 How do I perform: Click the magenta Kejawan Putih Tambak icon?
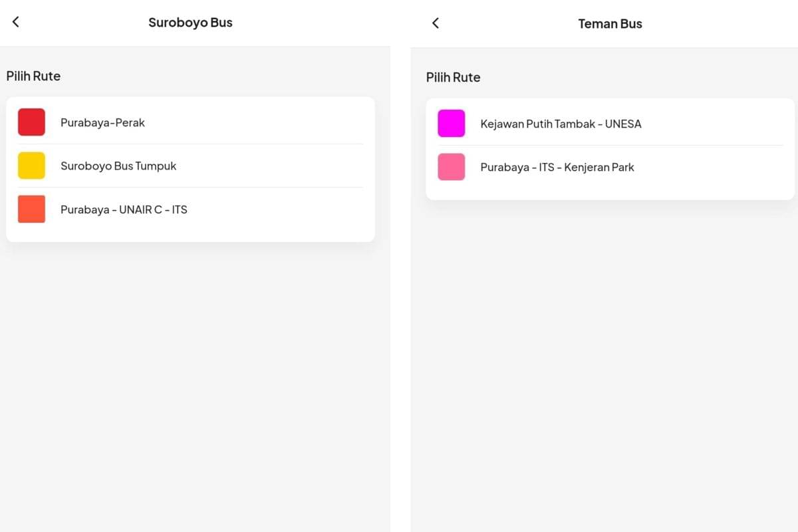(x=452, y=124)
